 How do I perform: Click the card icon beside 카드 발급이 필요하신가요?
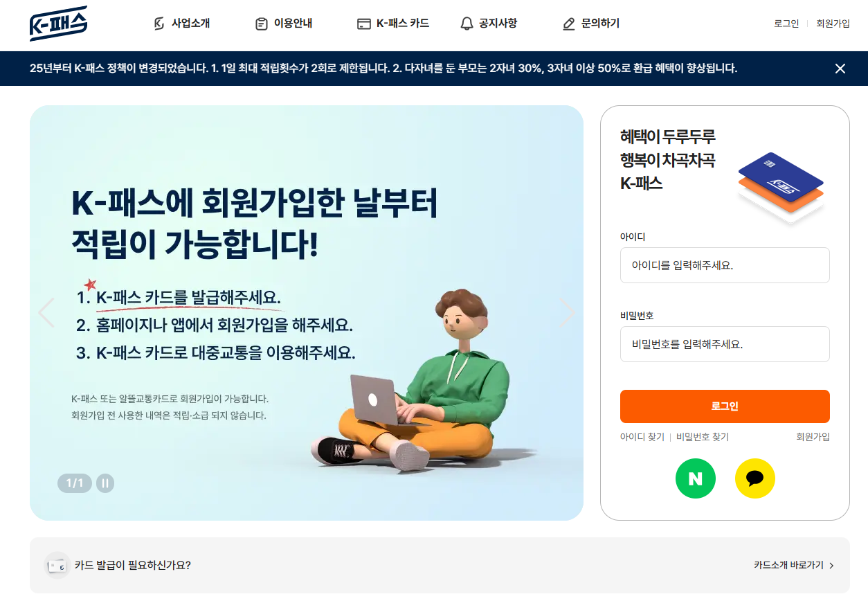57,566
